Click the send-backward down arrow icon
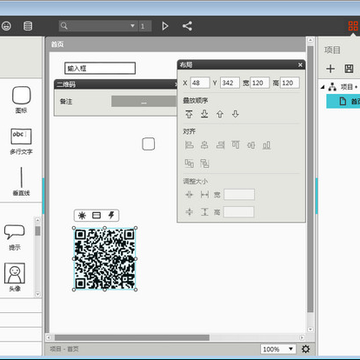 [x=235, y=114]
